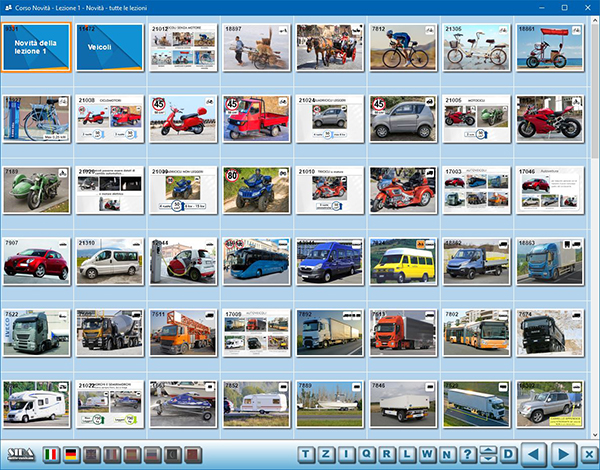Open the 'Novità della lezione 1' slide
Viewport: 600px width, 470px height.
pyautogui.click(x=35, y=47)
